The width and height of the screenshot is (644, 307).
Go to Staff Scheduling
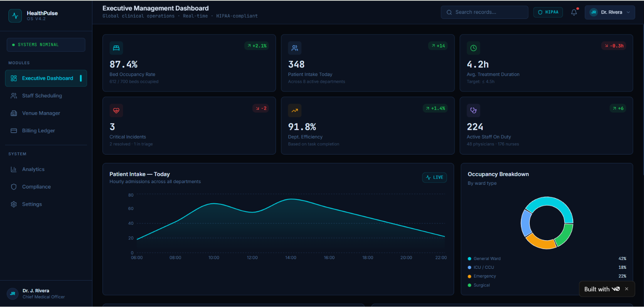[46, 96]
